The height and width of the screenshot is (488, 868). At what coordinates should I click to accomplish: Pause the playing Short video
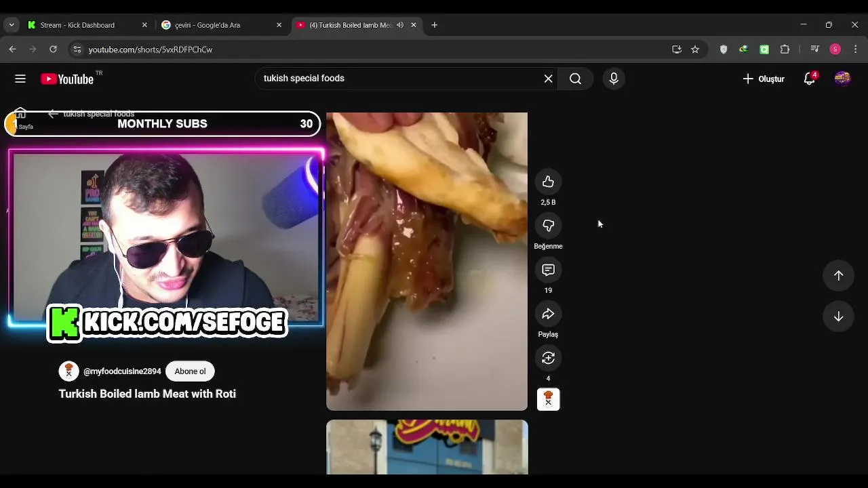pyautogui.click(x=427, y=262)
